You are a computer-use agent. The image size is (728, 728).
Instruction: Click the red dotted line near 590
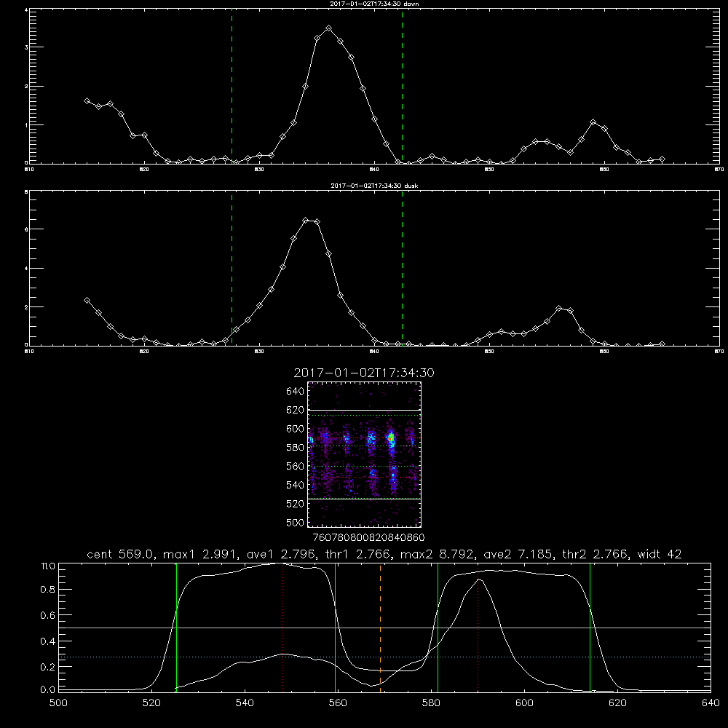[x=478, y=627]
